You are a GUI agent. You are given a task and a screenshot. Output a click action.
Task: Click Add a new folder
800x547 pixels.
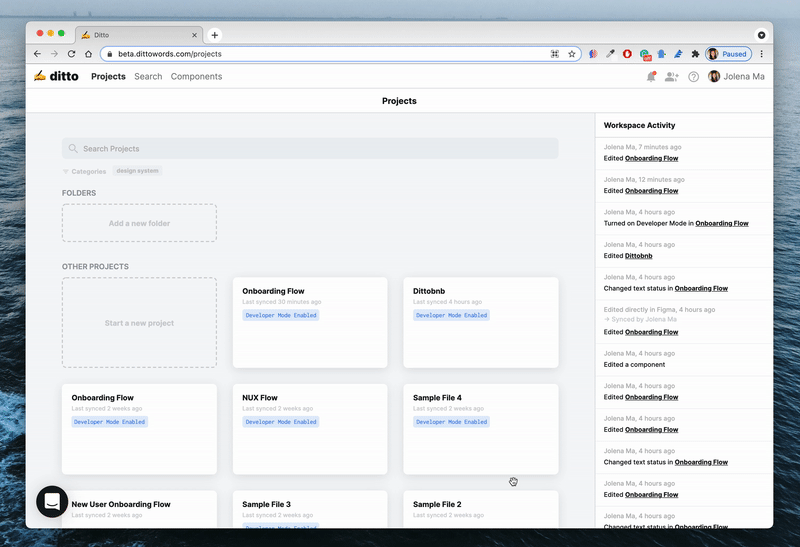click(x=139, y=223)
